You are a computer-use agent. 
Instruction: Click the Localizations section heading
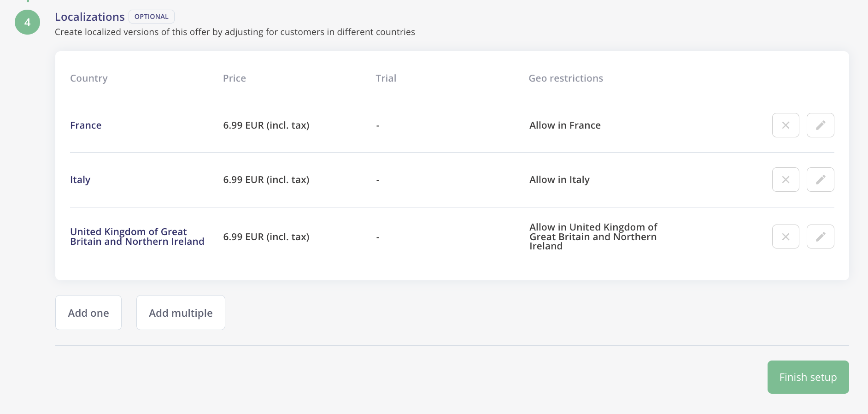tap(90, 17)
